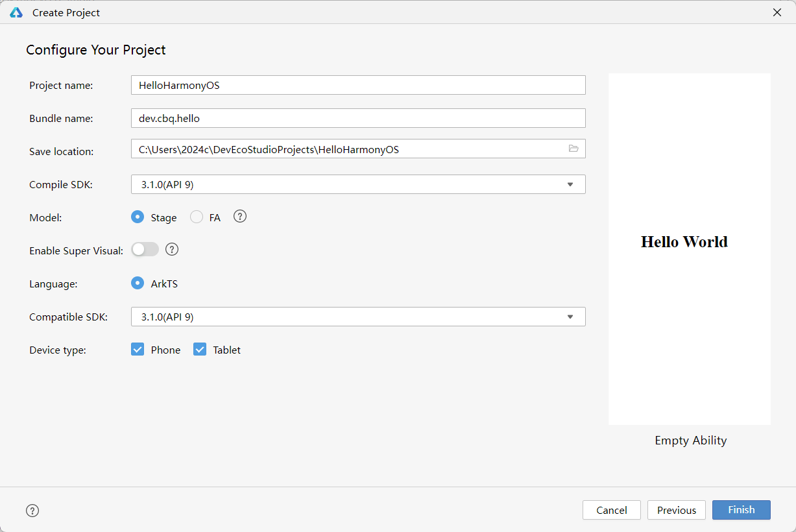Click the Compile SDK label
The width and height of the screenshot is (796, 532).
coord(61,184)
